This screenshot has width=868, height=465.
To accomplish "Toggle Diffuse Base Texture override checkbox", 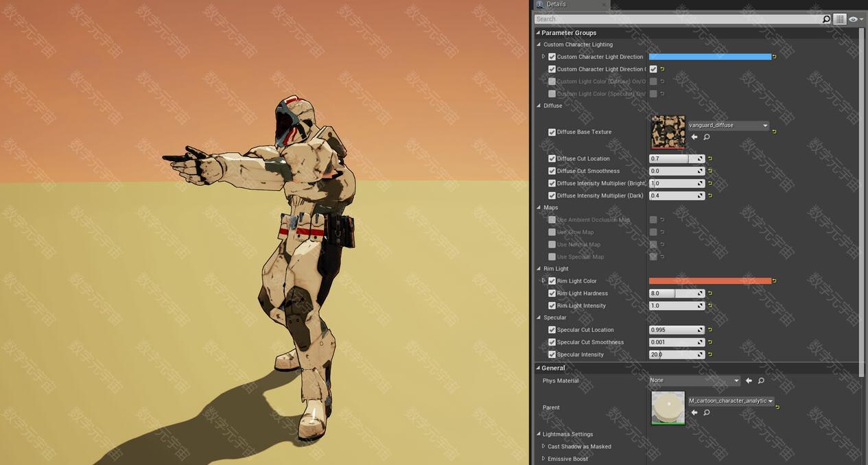I will pos(552,132).
